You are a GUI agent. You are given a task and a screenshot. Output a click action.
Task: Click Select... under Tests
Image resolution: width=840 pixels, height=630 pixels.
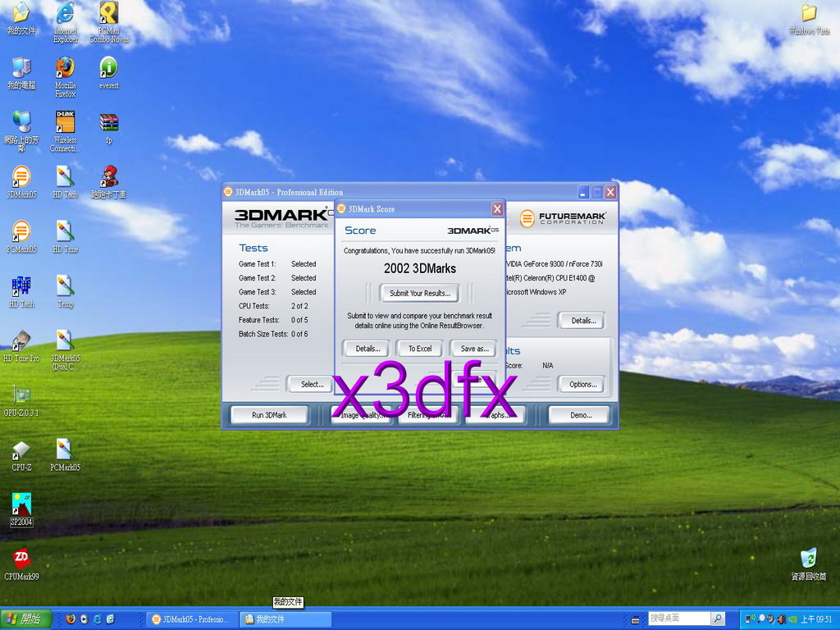[x=311, y=384]
